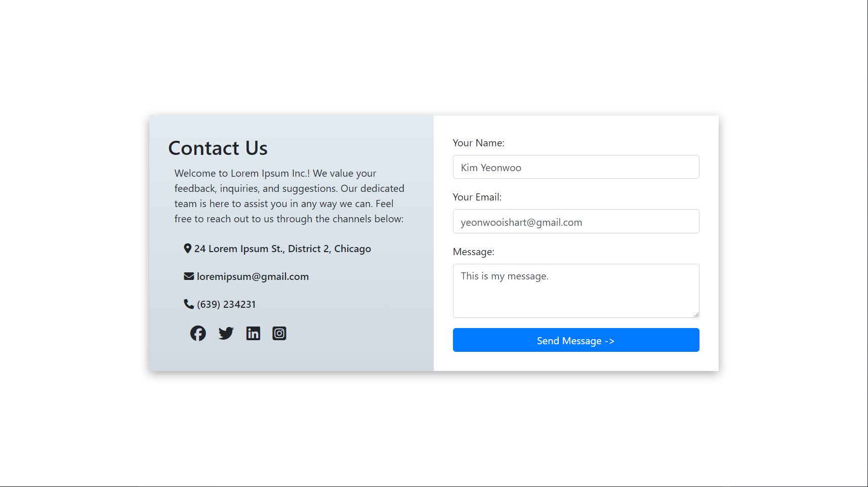868x487 pixels.
Task: Click the (639) 234231 phone number
Action: pyautogui.click(x=226, y=304)
